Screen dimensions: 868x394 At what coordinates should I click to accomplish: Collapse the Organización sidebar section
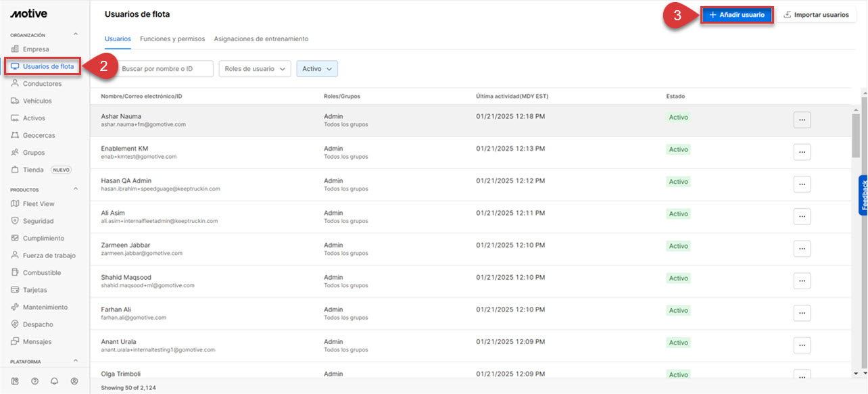tap(76, 34)
